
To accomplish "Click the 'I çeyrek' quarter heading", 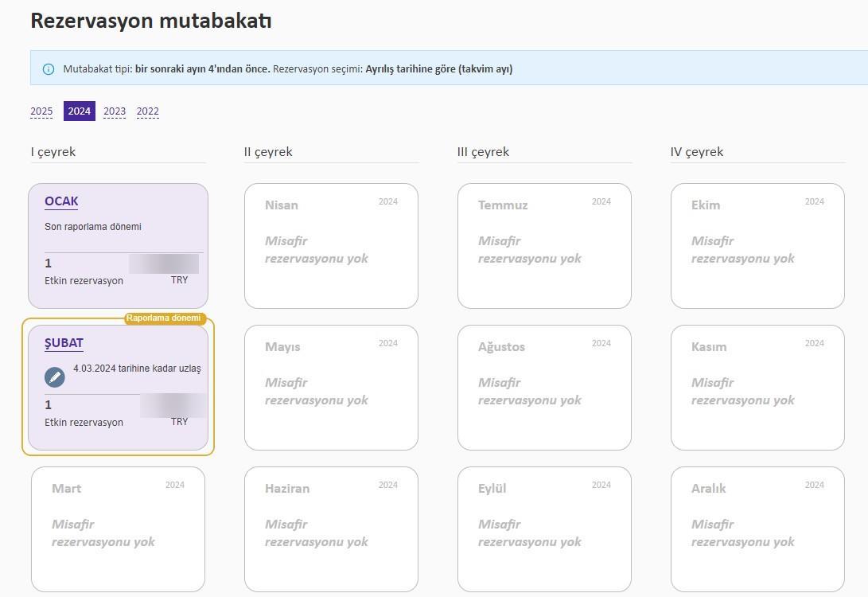I will [53, 152].
